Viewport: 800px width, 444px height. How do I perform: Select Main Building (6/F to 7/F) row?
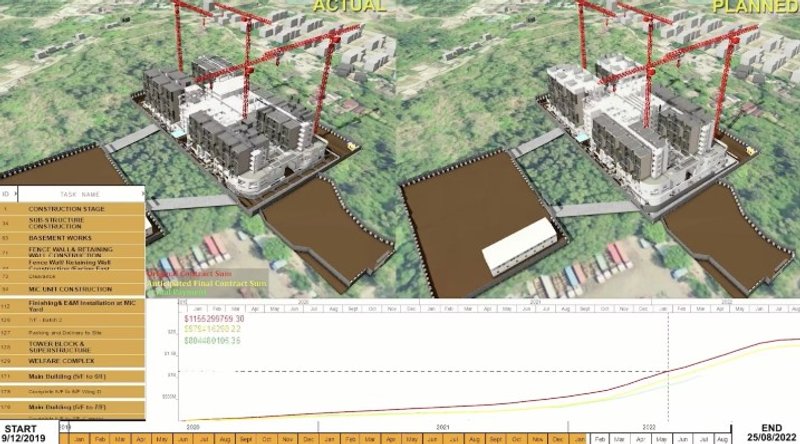[72, 407]
